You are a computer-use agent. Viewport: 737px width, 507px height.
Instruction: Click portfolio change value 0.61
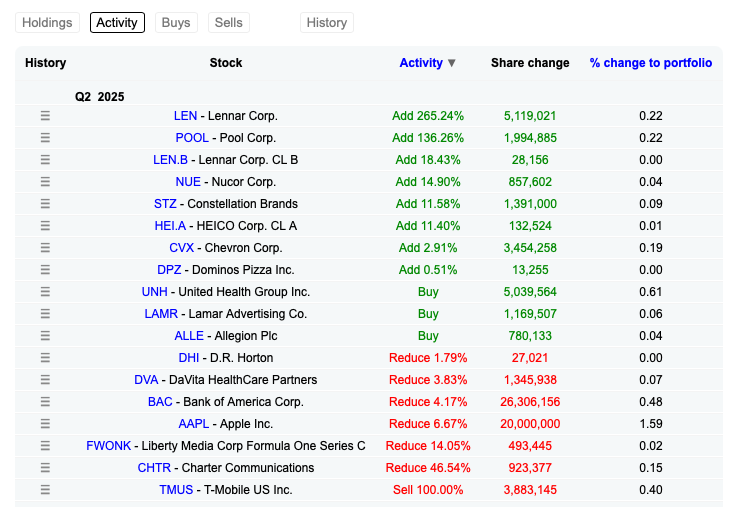651,292
